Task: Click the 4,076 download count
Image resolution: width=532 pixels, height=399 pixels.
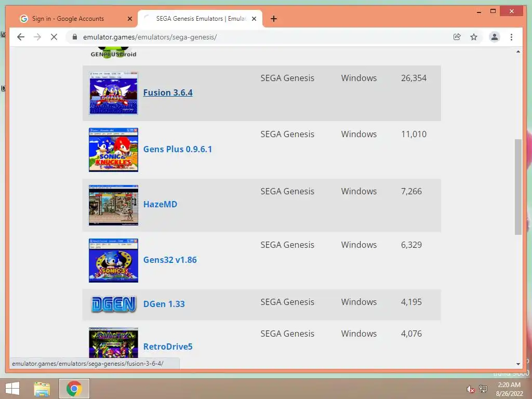Action: coord(411,334)
